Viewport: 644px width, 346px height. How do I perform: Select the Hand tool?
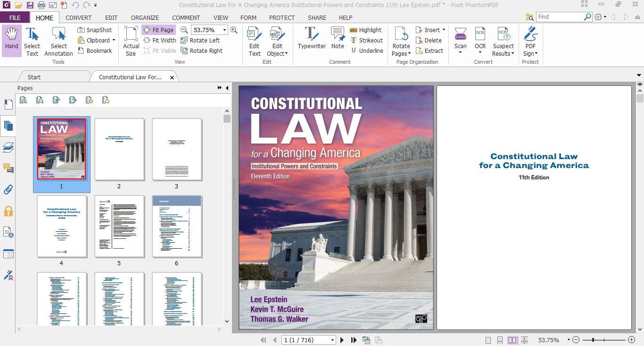click(12, 41)
